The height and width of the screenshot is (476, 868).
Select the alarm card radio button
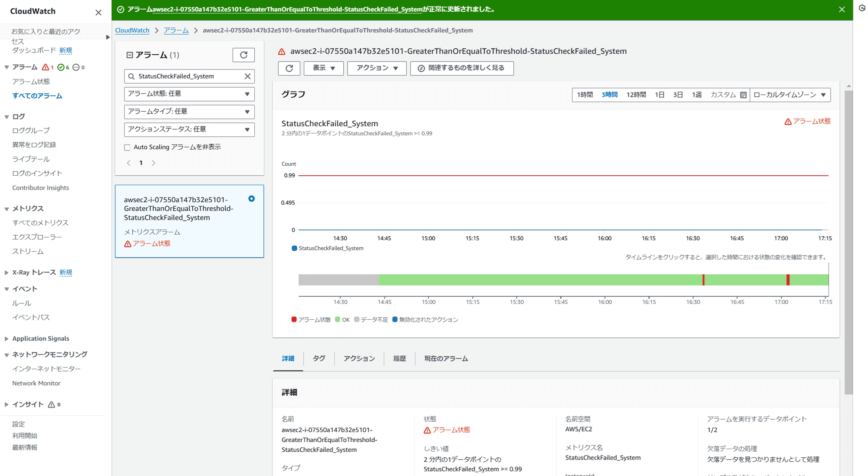tap(251, 199)
